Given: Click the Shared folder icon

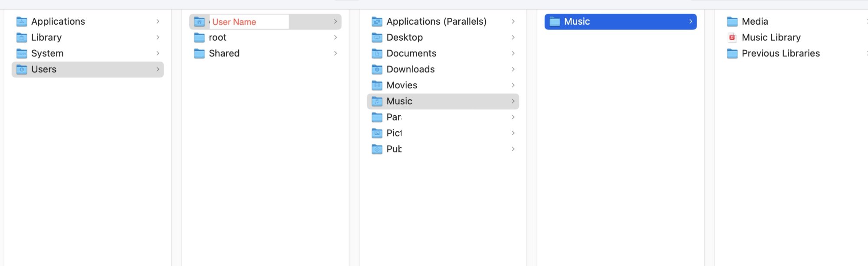Looking at the screenshot, I should 199,54.
